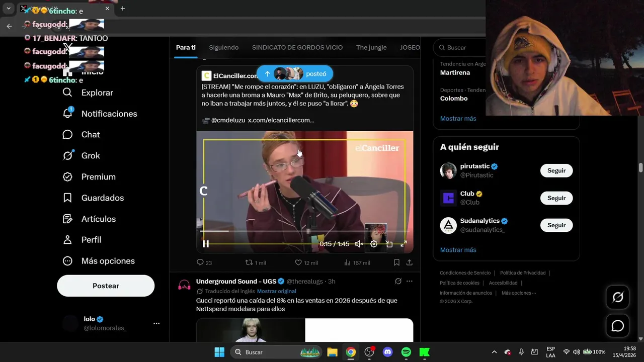644x362 pixels.
Task: Reply to ElCanciller post with 23 comments
Action: tap(204, 262)
